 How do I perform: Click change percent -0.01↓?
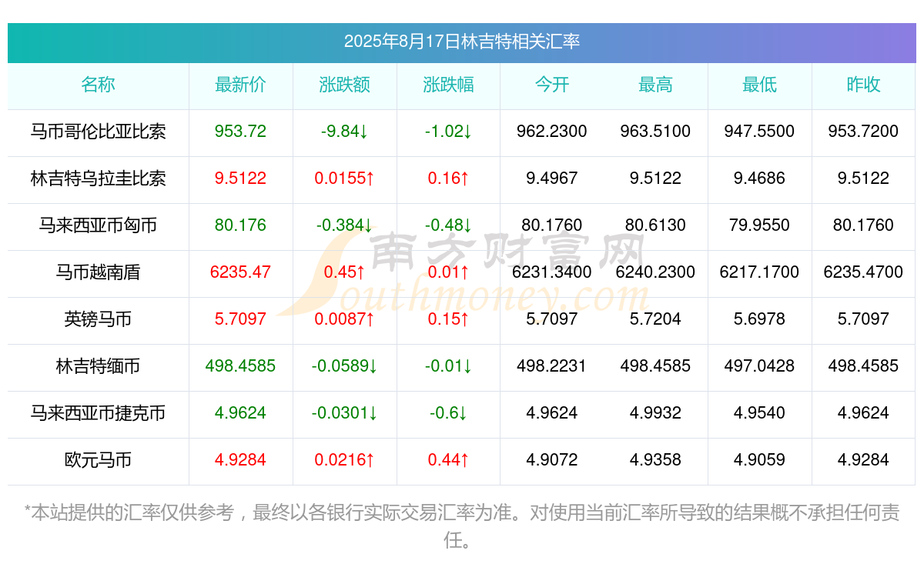(448, 366)
